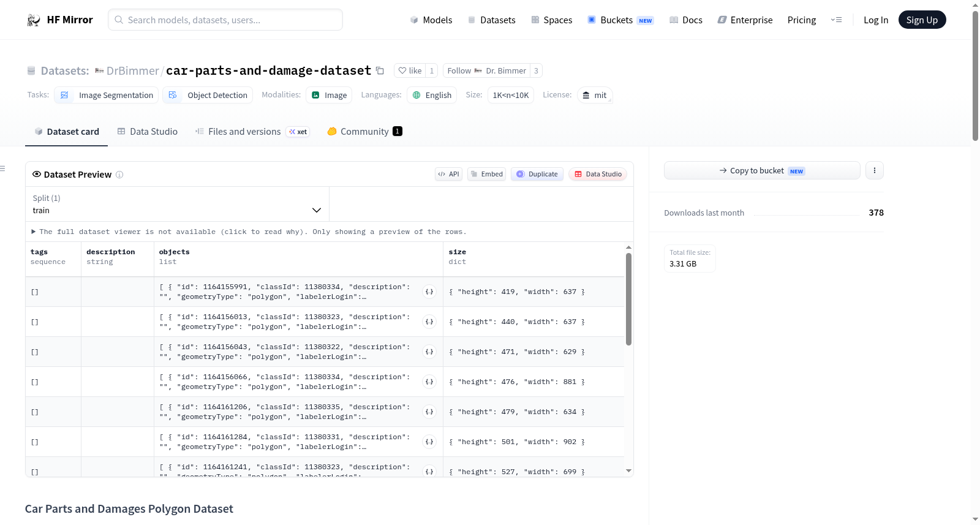Click the 3.31 GB total file size

click(x=683, y=263)
